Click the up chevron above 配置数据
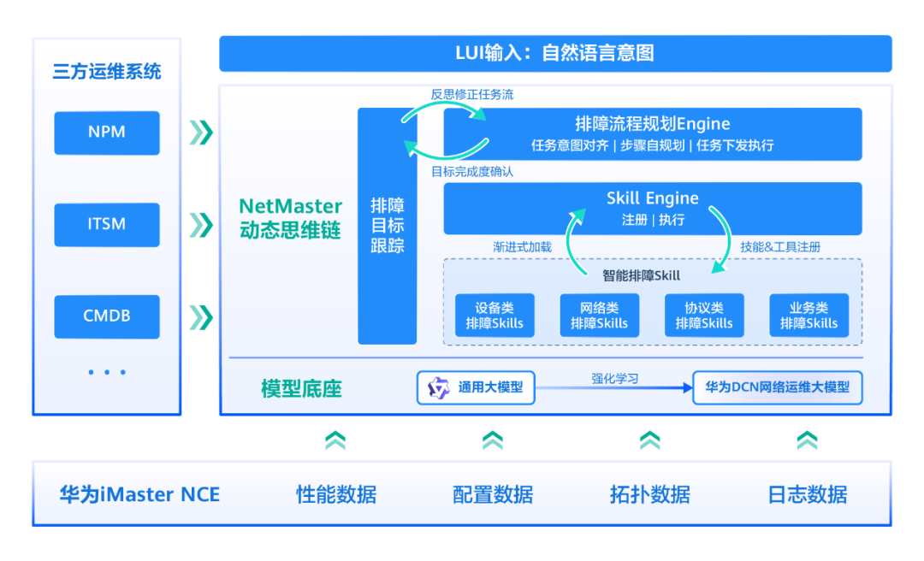This screenshot has width=924, height=561. click(x=493, y=440)
